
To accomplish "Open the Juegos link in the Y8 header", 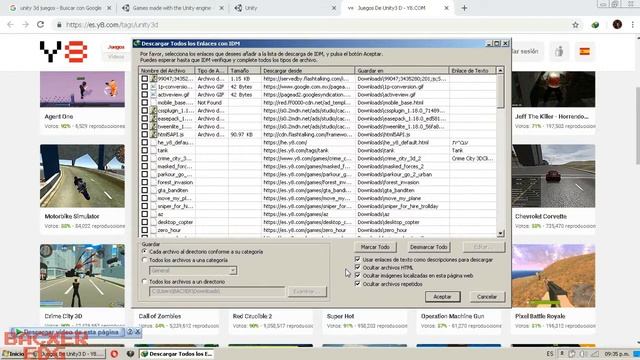I will point(116,47).
